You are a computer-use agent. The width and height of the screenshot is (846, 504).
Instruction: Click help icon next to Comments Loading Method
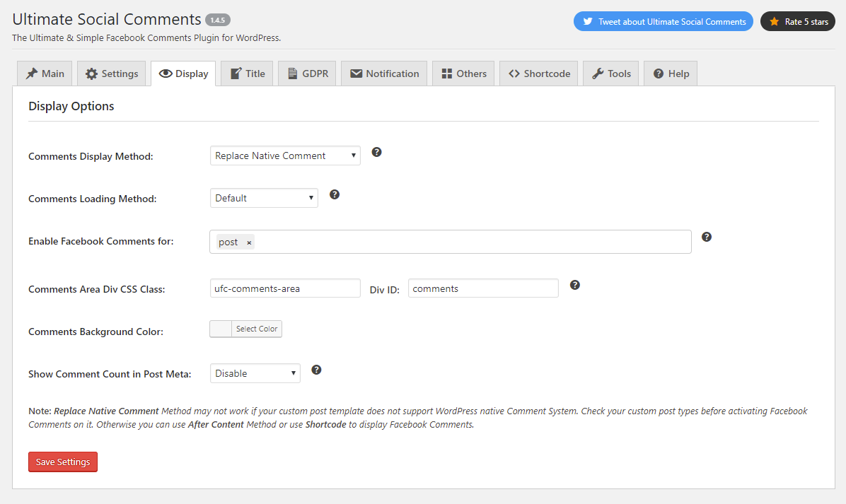pyautogui.click(x=335, y=194)
